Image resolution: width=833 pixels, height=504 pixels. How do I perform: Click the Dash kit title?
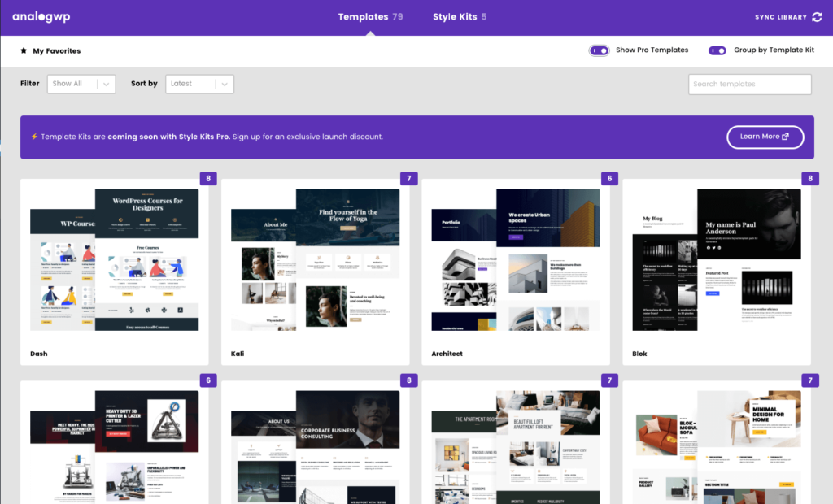(x=39, y=354)
